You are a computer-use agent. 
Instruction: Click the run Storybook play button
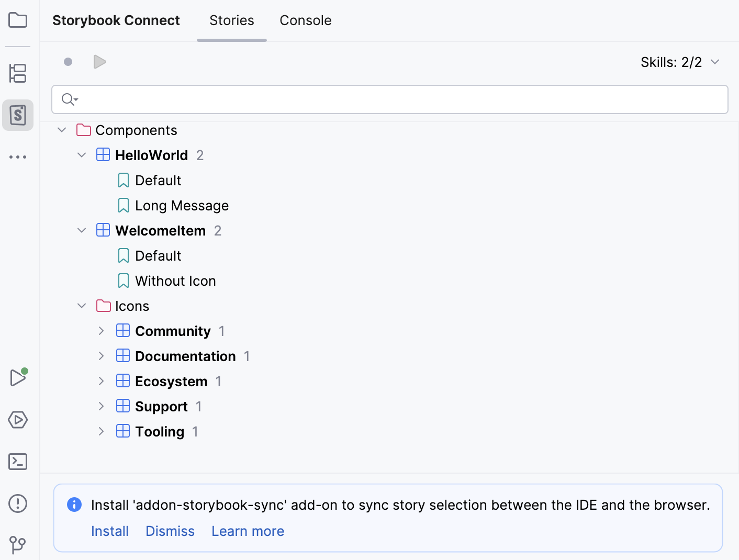tap(99, 62)
